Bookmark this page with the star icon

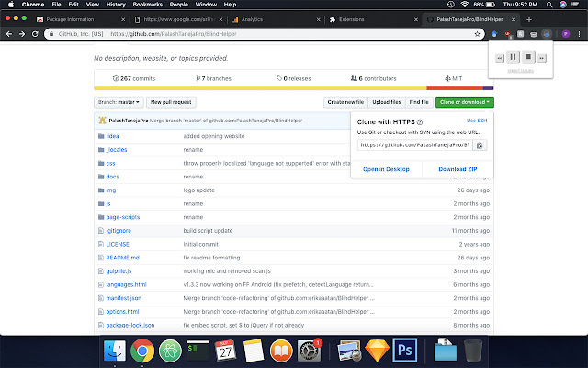point(477,34)
